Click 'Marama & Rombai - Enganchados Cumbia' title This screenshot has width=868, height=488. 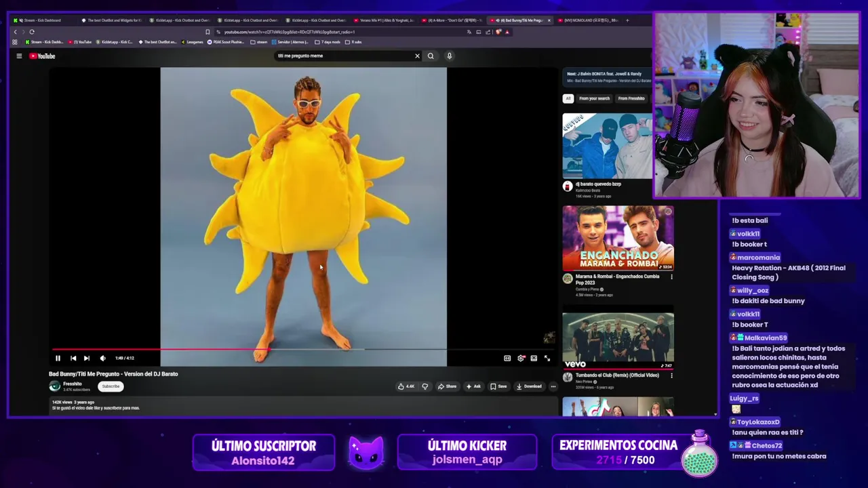point(618,280)
